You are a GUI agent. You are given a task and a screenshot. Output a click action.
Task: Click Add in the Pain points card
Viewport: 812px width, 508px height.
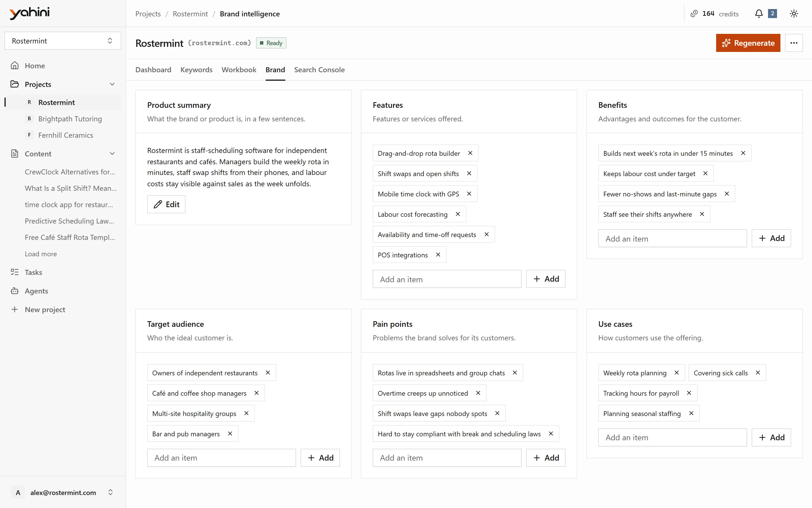point(546,457)
